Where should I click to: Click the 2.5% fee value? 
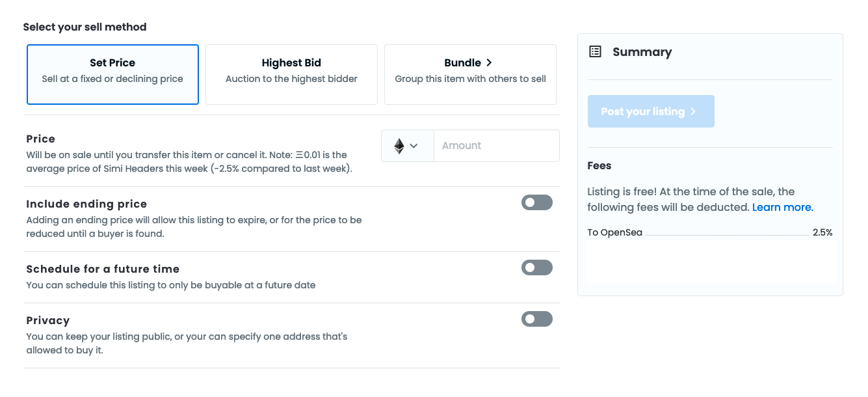click(x=822, y=232)
